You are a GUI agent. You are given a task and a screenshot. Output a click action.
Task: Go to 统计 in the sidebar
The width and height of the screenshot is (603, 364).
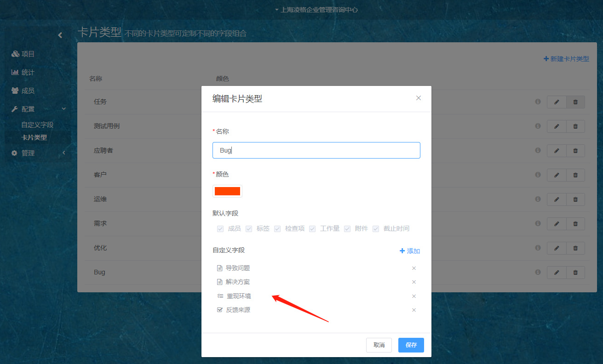tap(28, 73)
